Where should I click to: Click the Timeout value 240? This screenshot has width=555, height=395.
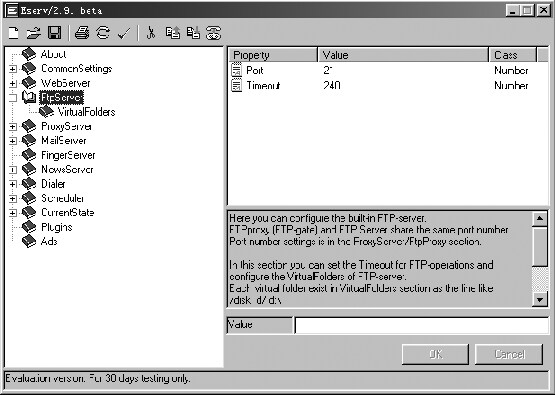click(332, 85)
